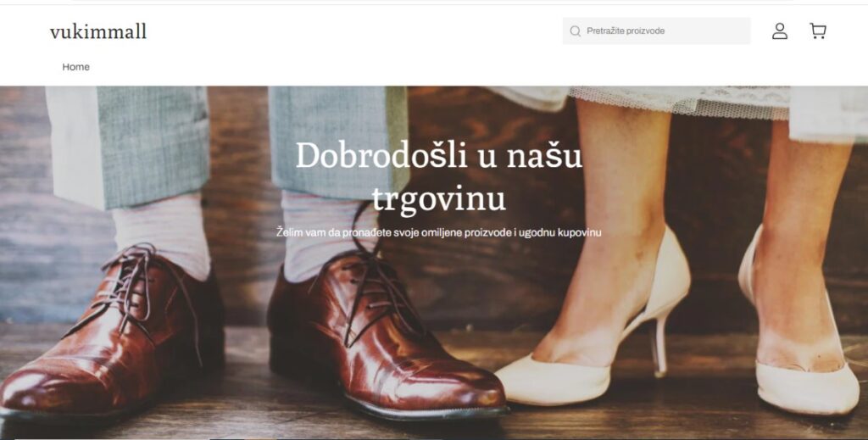Click the magnifier search icon
868x440 pixels.
576,31
